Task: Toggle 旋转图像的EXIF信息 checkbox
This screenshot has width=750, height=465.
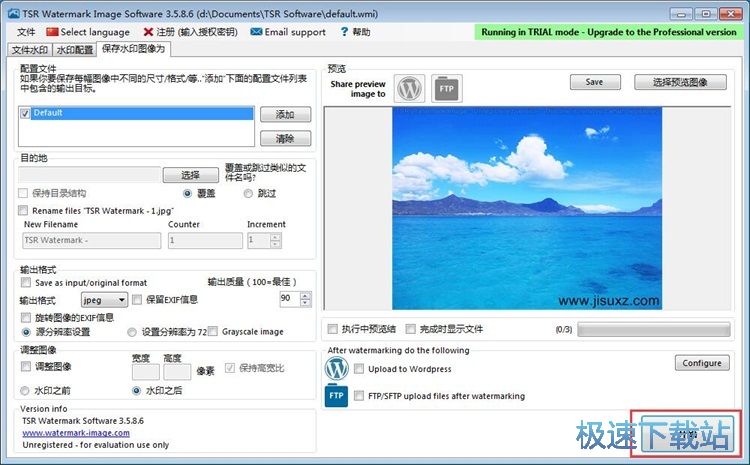Action: click(x=26, y=317)
